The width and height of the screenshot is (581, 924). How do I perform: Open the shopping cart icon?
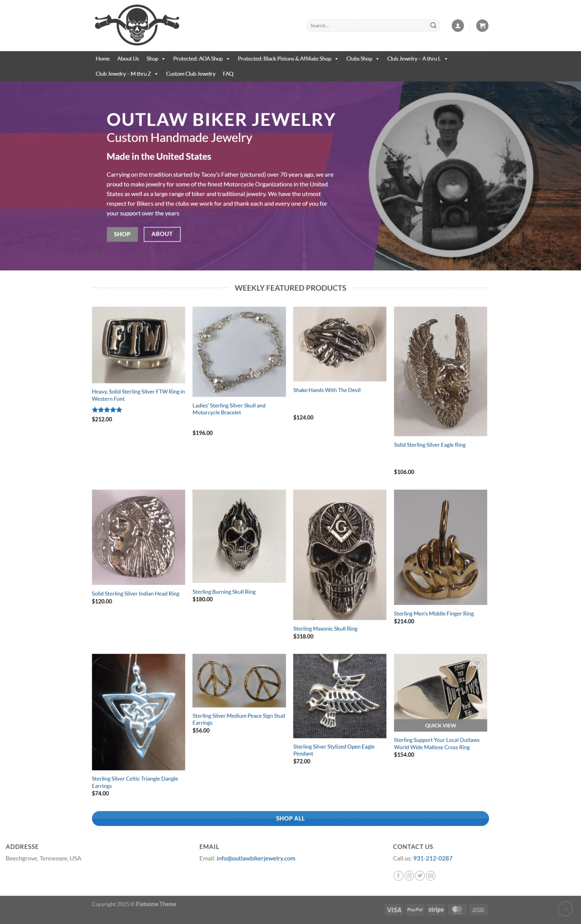click(x=482, y=26)
